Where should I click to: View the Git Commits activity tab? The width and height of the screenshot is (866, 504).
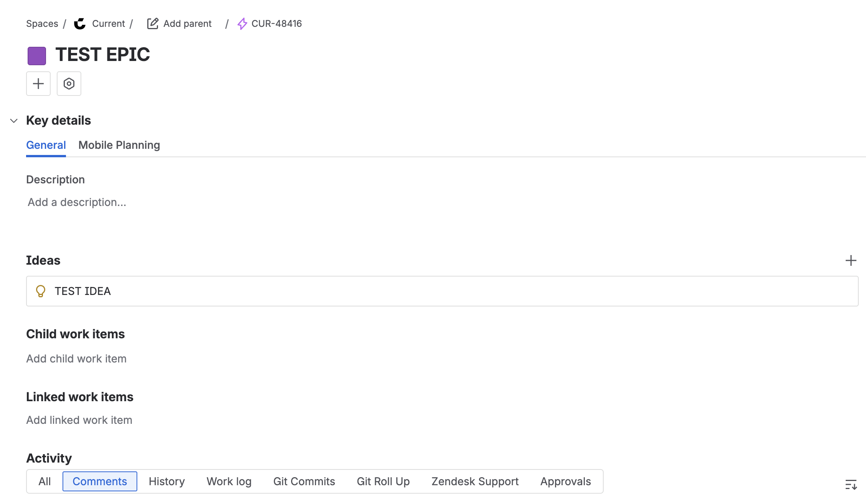pyautogui.click(x=304, y=481)
